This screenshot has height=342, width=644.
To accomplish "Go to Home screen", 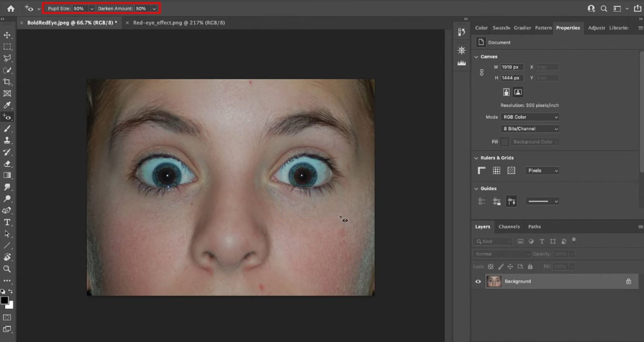I will 11,8.
